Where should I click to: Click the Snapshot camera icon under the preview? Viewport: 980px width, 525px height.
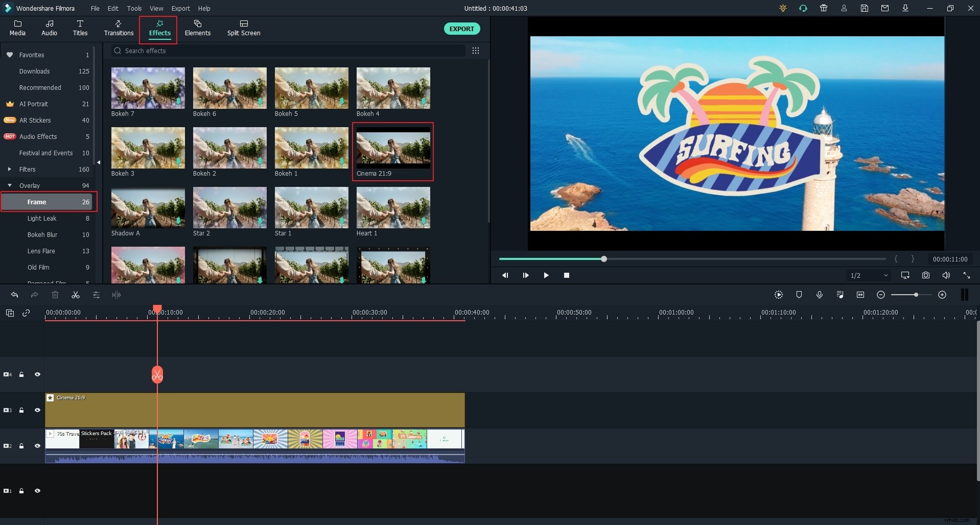tap(926, 275)
